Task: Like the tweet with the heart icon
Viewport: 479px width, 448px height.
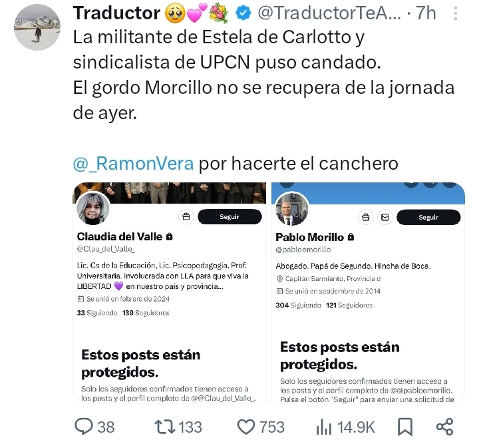Action: pyautogui.click(x=246, y=427)
